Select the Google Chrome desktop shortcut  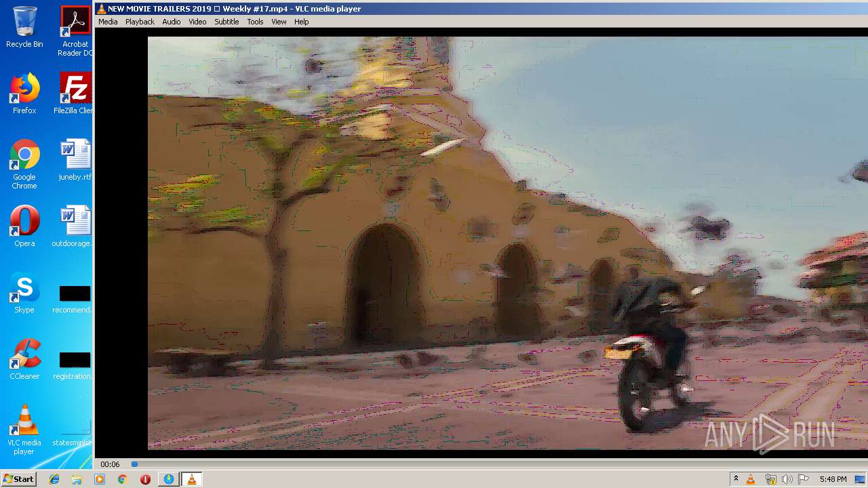click(24, 164)
